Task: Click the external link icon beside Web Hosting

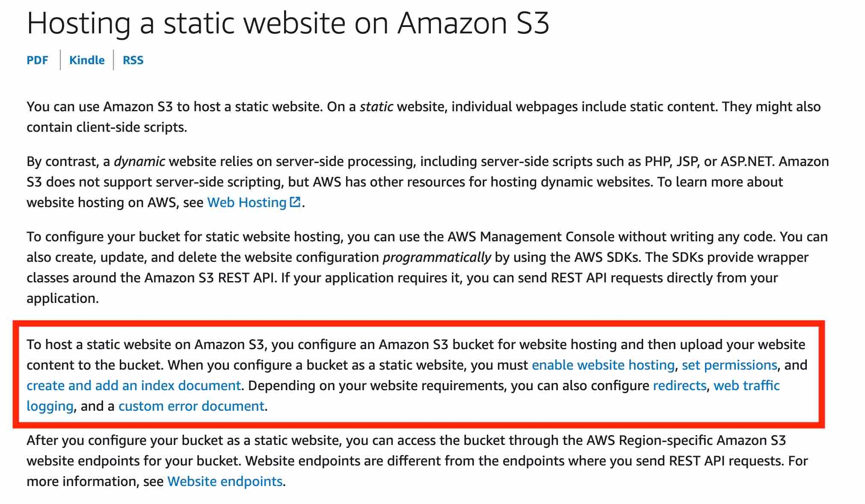Action: 295,202
